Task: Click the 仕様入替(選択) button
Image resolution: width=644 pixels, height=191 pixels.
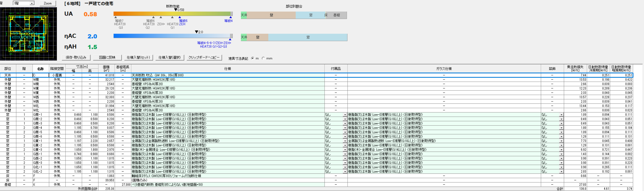Action: pyautogui.click(x=169, y=57)
